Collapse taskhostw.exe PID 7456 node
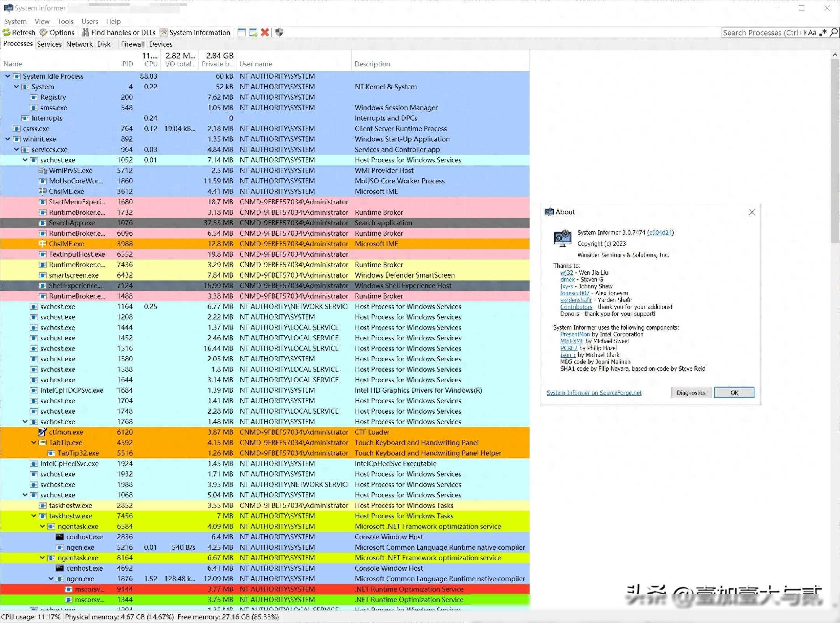 (x=34, y=515)
